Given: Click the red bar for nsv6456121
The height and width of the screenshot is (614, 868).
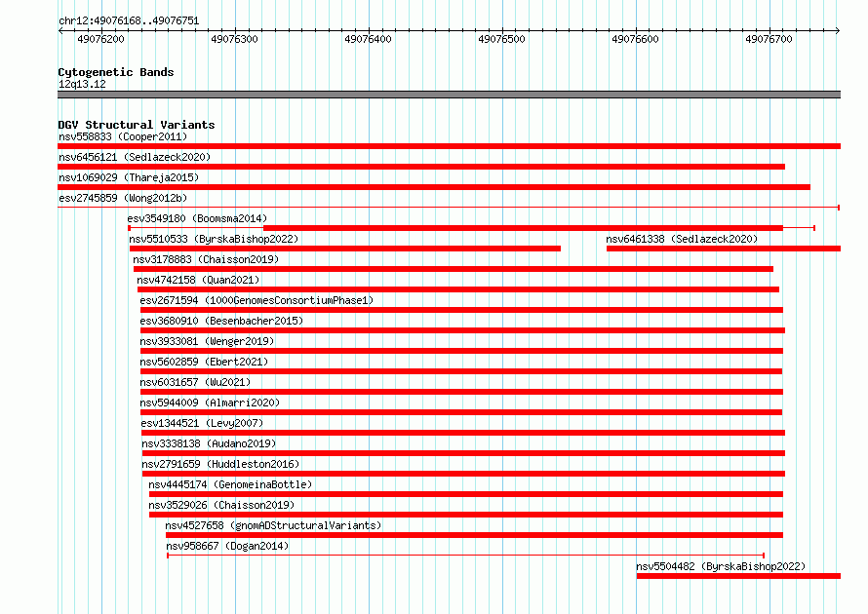Looking at the screenshot, I should click(x=421, y=167).
